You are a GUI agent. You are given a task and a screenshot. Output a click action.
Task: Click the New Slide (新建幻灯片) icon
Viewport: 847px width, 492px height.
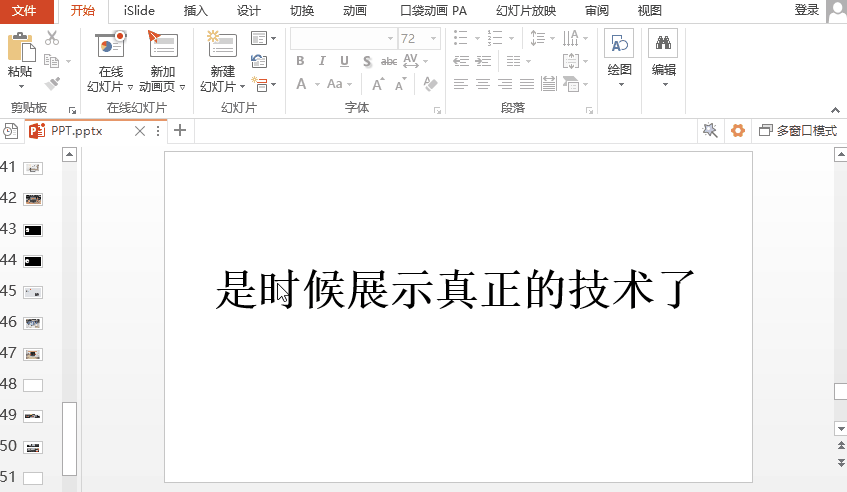pyautogui.click(x=223, y=44)
